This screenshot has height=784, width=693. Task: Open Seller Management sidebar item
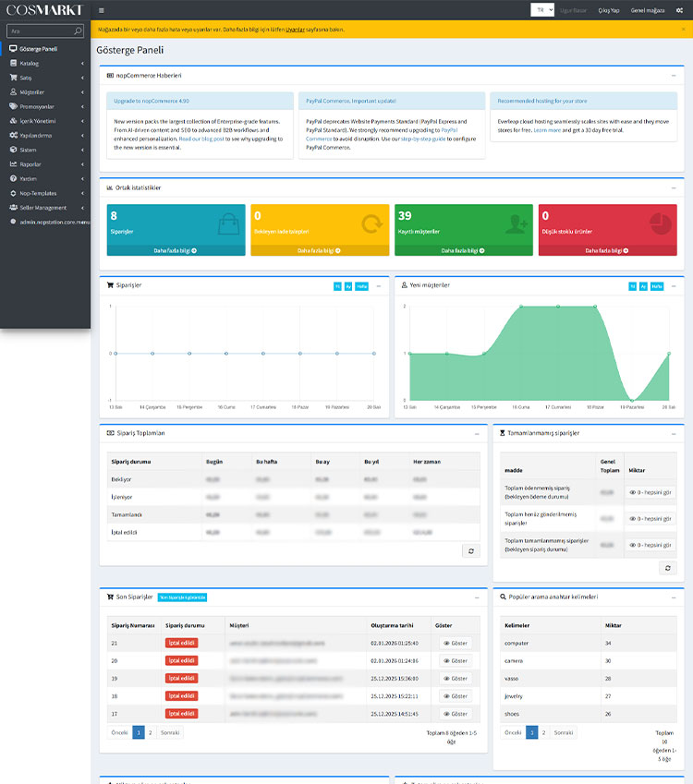coord(45,208)
